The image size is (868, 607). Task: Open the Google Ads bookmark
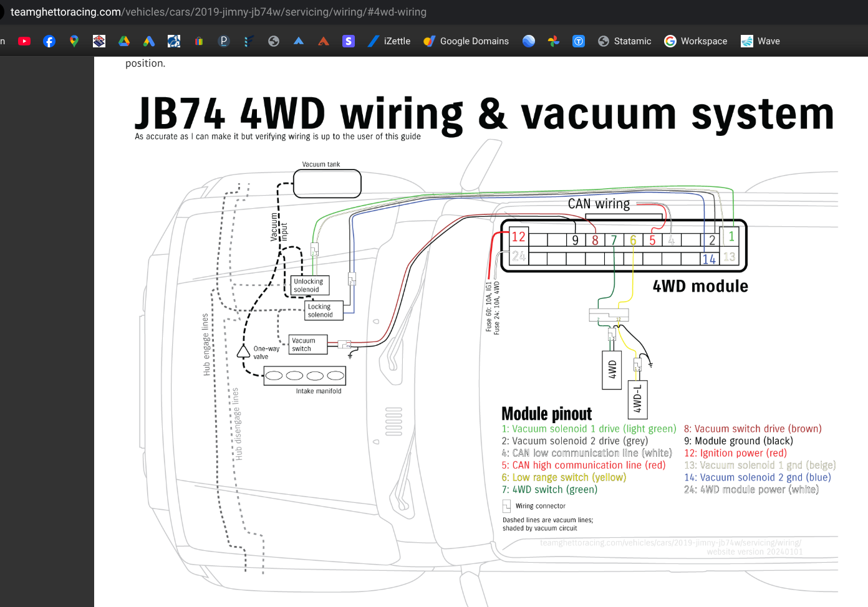[149, 41]
